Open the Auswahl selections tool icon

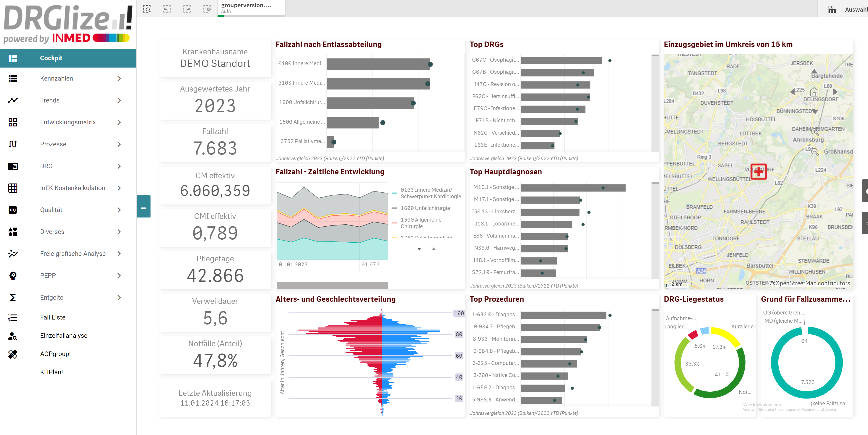832,9
